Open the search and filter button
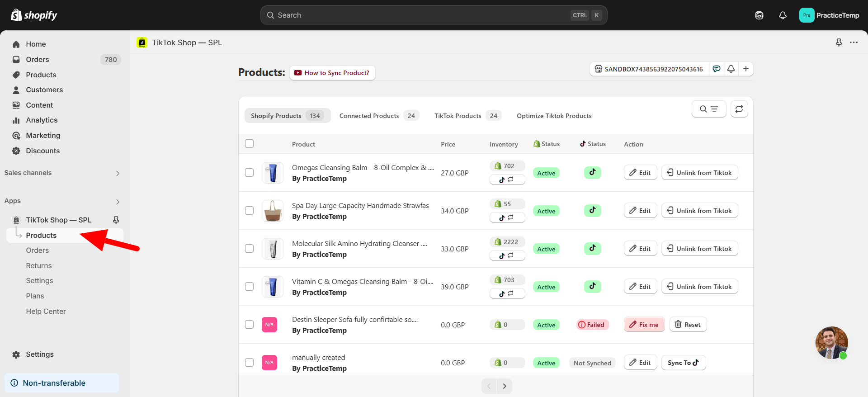868x397 pixels. [708, 109]
